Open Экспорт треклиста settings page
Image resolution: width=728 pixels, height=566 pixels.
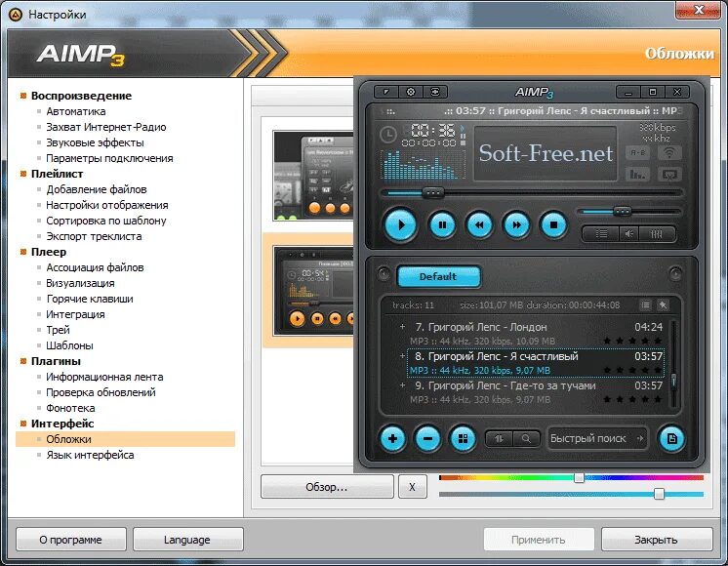94,236
